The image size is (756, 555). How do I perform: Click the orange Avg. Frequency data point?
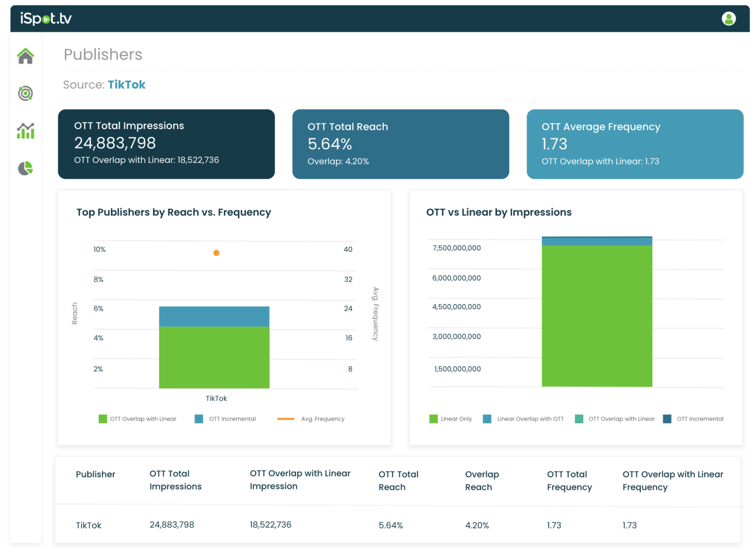(216, 253)
